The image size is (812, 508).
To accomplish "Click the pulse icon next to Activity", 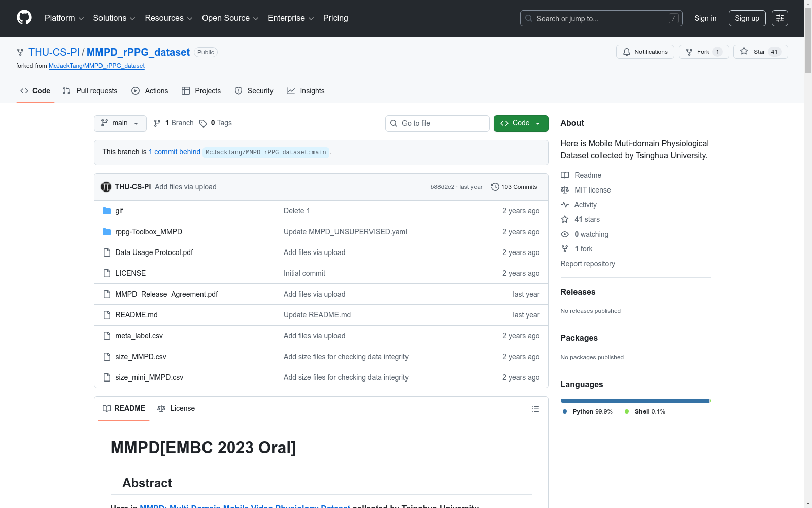I will click(565, 205).
